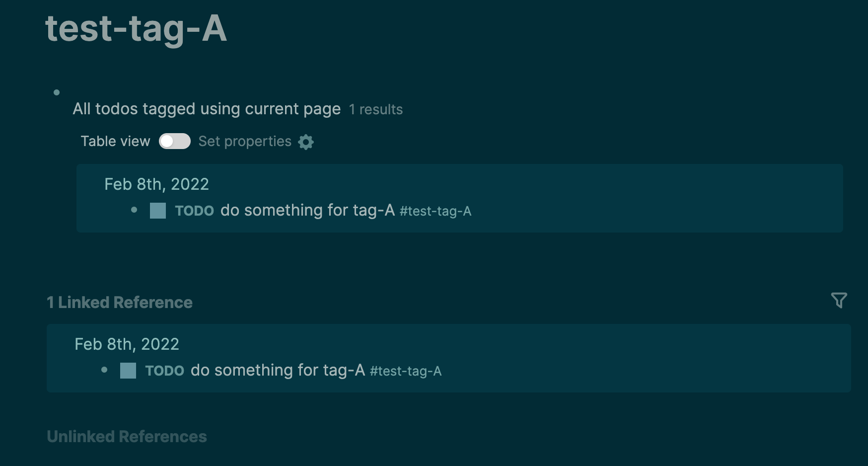This screenshot has width=868, height=466.
Task: Open the Feb 8th, 2022 page from linked references
Action: click(127, 344)
